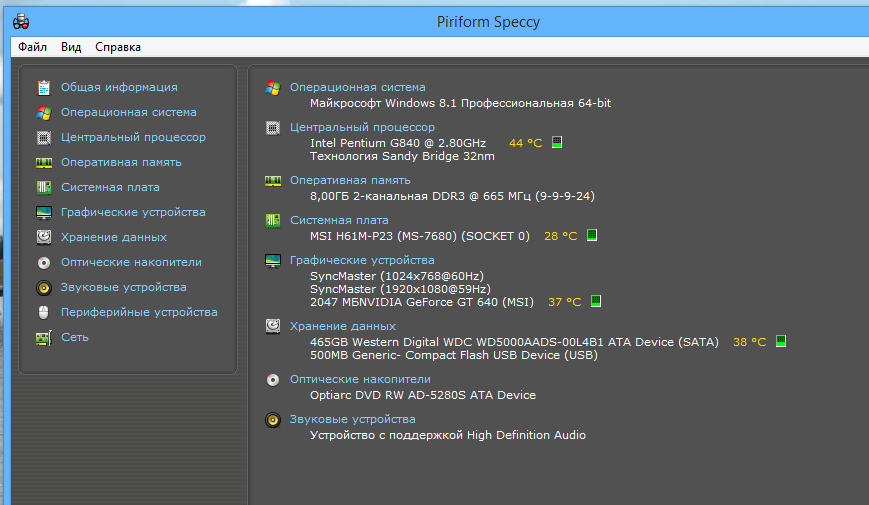869x505 pixels.
Task: Select Центральный процессор in the sidebar
Action: [133, 137]
